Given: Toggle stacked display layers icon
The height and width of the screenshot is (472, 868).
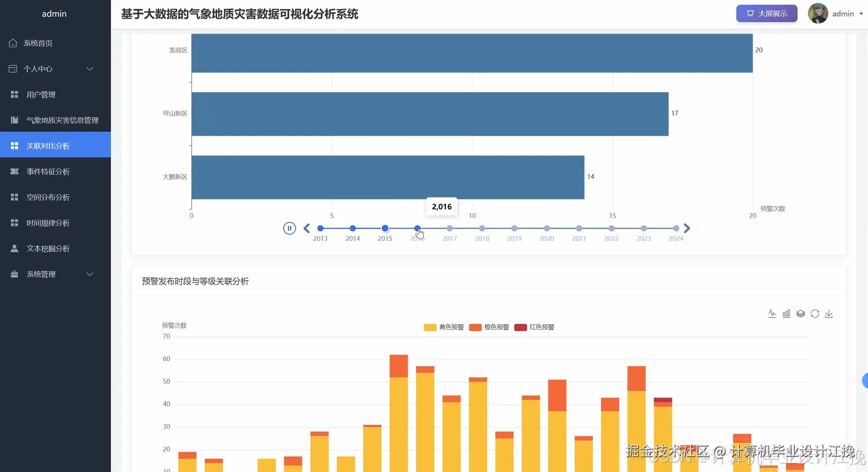Looking at the screenshot, I should 801,314.
